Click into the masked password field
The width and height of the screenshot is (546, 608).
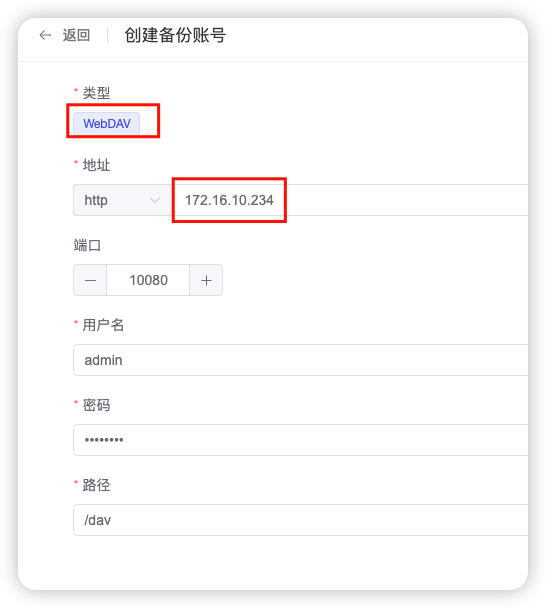tap(301, 440)
